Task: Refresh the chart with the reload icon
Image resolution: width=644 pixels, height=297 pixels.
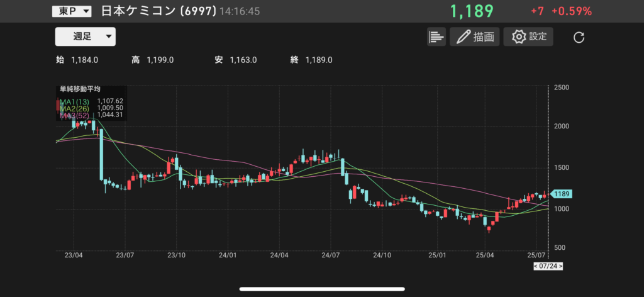Action: tap(579, 37)
